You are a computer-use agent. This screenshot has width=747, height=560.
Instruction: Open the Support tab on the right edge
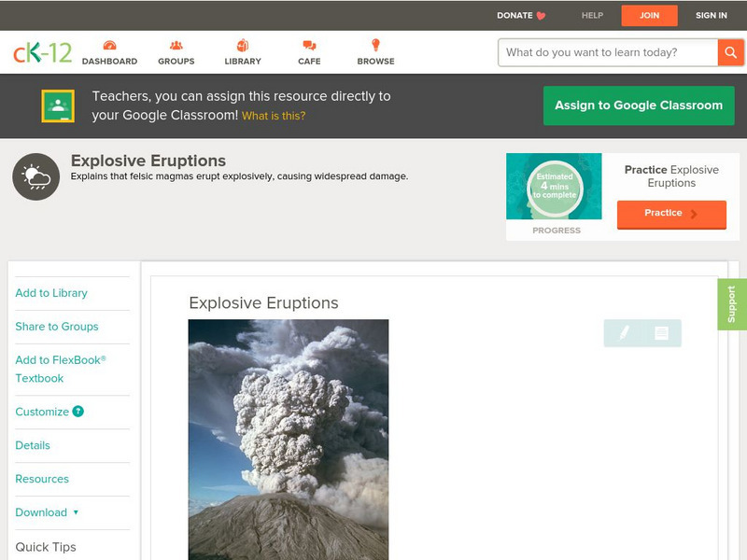pos(734,305)
